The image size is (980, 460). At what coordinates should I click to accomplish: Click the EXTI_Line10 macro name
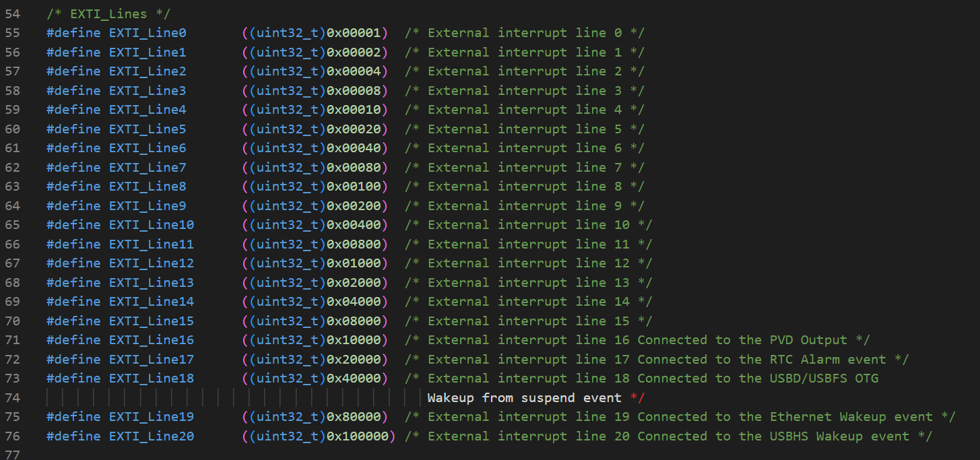click(152, 225)
